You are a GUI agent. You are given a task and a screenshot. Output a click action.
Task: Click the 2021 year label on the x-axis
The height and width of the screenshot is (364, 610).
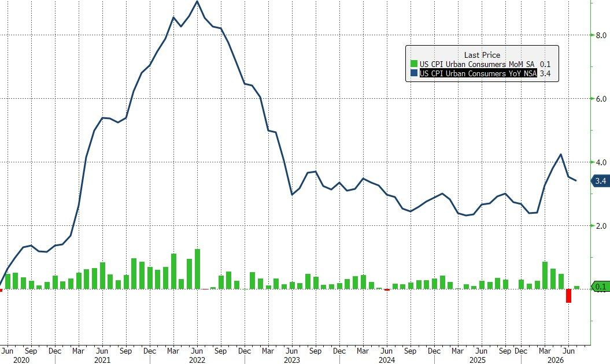click(102, 360)
